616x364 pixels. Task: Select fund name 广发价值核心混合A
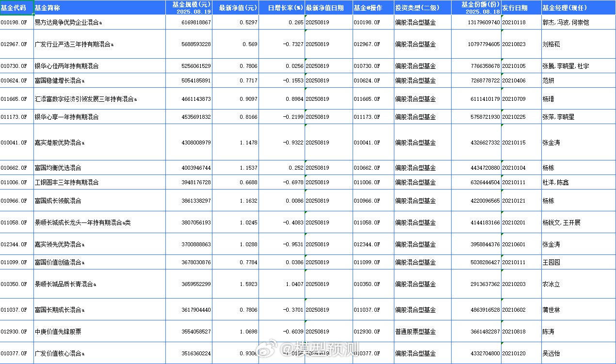click(100, 353)
